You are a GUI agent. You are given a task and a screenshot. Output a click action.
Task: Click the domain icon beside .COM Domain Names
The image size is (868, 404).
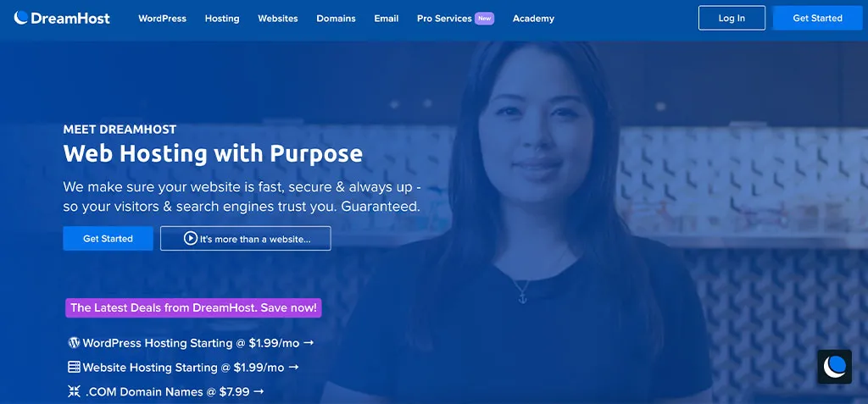[x=75, y=391]
